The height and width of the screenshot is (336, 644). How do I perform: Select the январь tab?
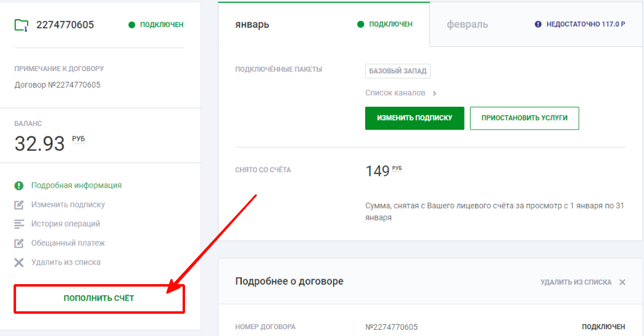[252, 25]
